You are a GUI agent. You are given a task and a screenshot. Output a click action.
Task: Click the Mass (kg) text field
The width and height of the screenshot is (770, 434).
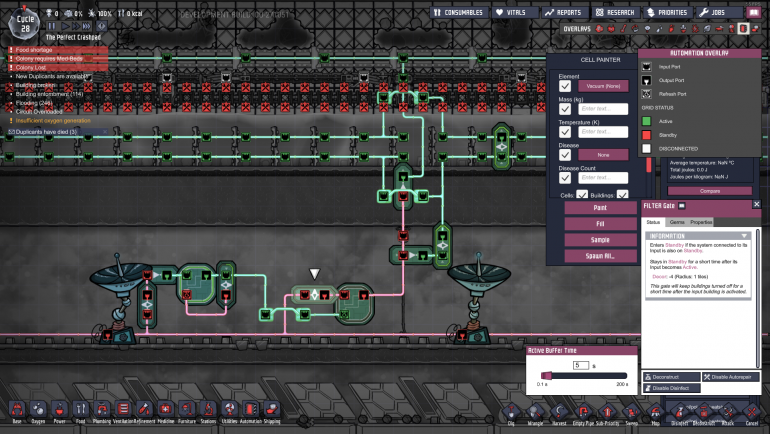603,109
